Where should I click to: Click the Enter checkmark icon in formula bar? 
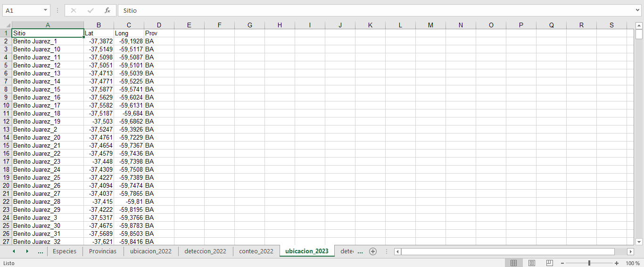click(x=91, y=10)
